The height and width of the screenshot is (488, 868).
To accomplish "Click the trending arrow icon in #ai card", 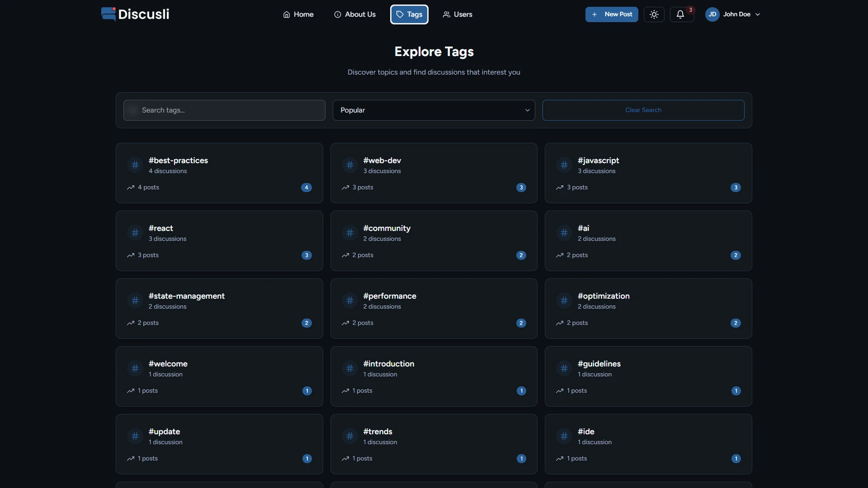I will coord(560,255).
